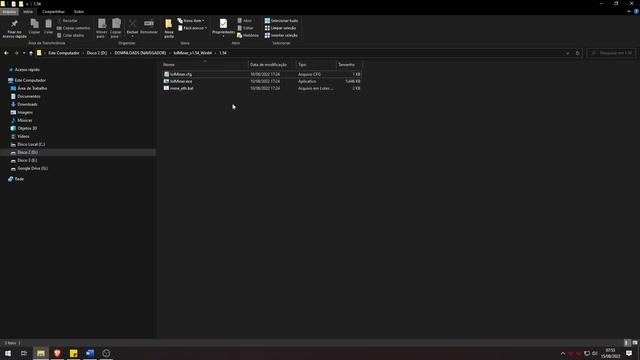This screenshot has width=640, height=360.
Task: Click Inverter seleção
Action: click(281, 36)
